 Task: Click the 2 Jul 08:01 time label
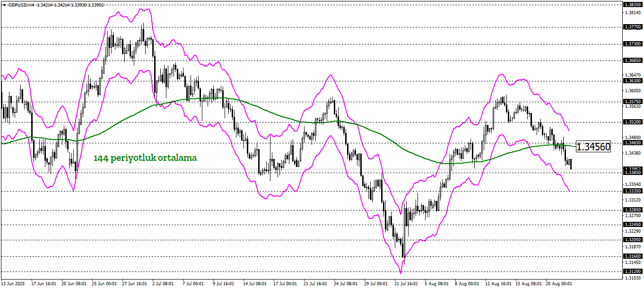click(163, 284)
